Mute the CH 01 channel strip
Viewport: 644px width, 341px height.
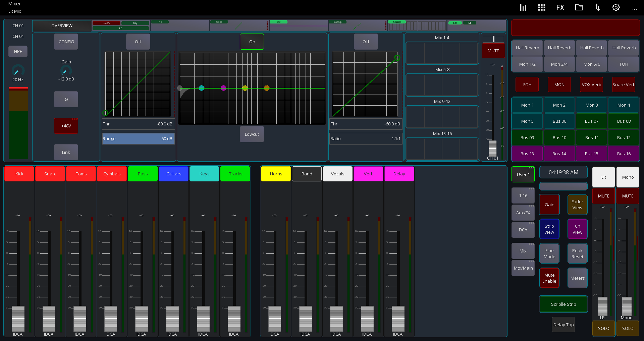(493, 51)
